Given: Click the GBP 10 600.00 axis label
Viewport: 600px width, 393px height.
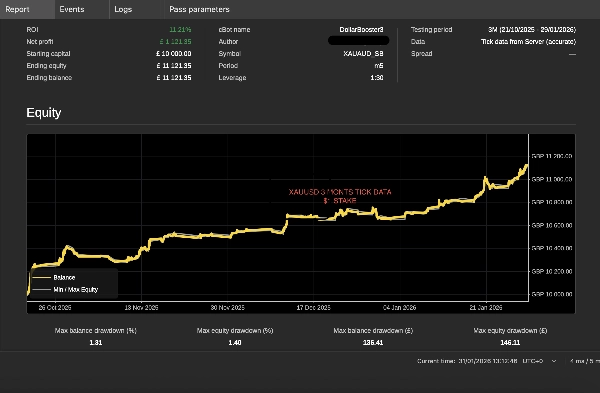Looking at the screenshot, I should pyautogui.click(x=552, y=225).
